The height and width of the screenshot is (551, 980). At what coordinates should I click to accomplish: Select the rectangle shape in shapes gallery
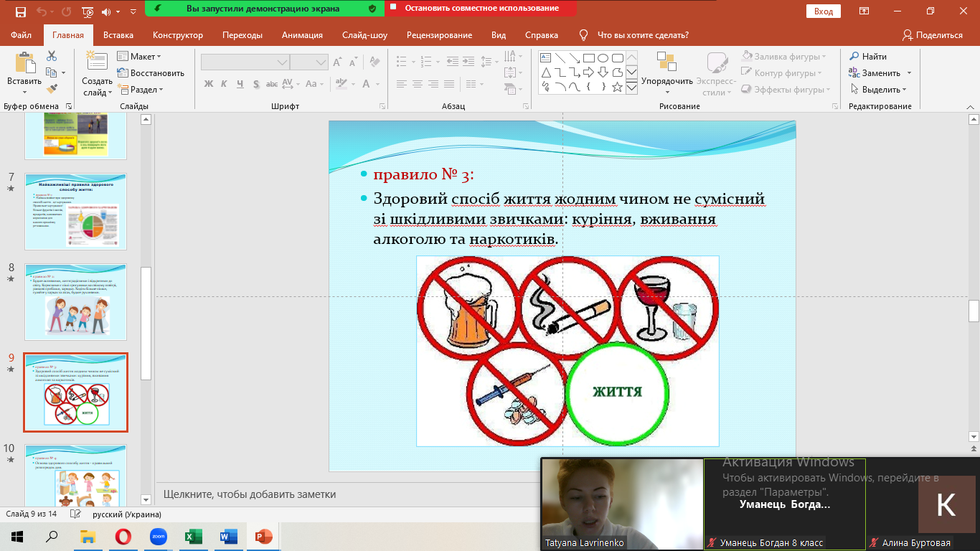point(588,58)
